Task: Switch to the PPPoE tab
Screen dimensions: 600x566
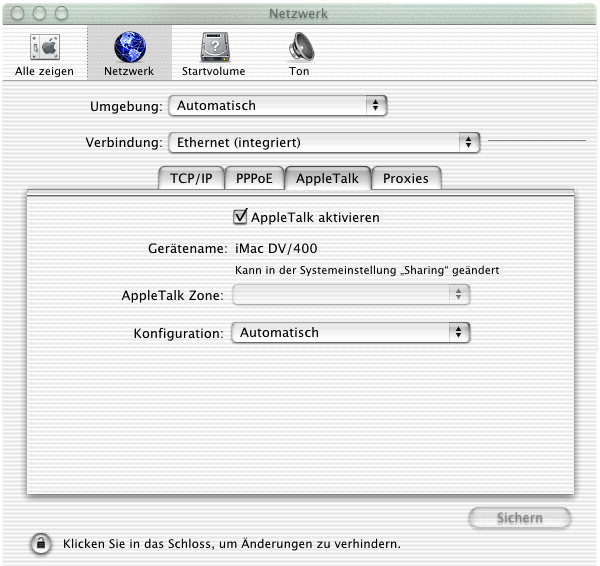Action: pyautogui.click(x=254, y=178)
